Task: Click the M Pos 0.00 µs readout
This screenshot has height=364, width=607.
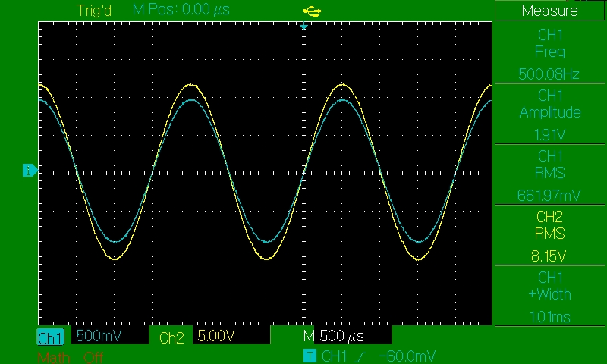Action: pyautogui.click(x=181, y=11)
